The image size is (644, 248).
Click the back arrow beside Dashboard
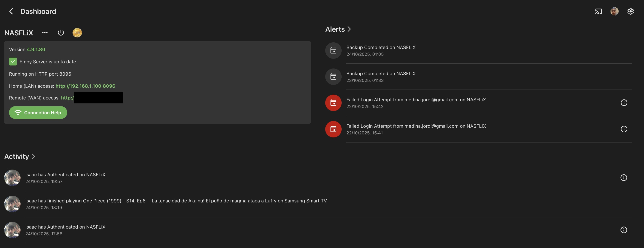pyautogui.click(x=11, y=11)
